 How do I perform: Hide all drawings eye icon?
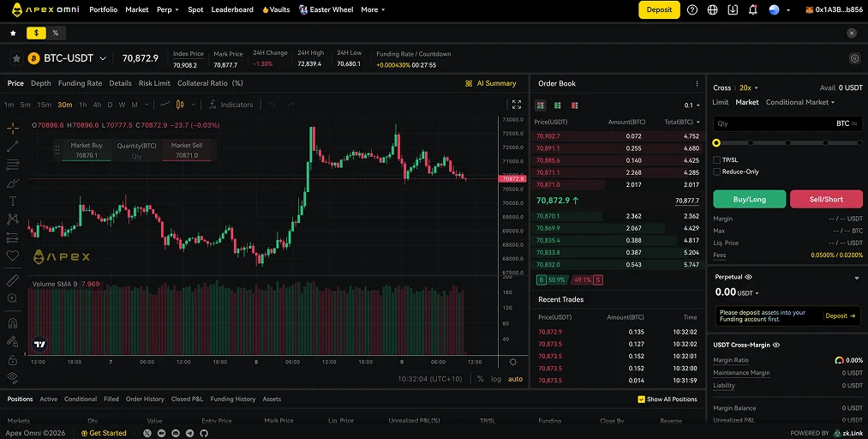coord(13,377)
